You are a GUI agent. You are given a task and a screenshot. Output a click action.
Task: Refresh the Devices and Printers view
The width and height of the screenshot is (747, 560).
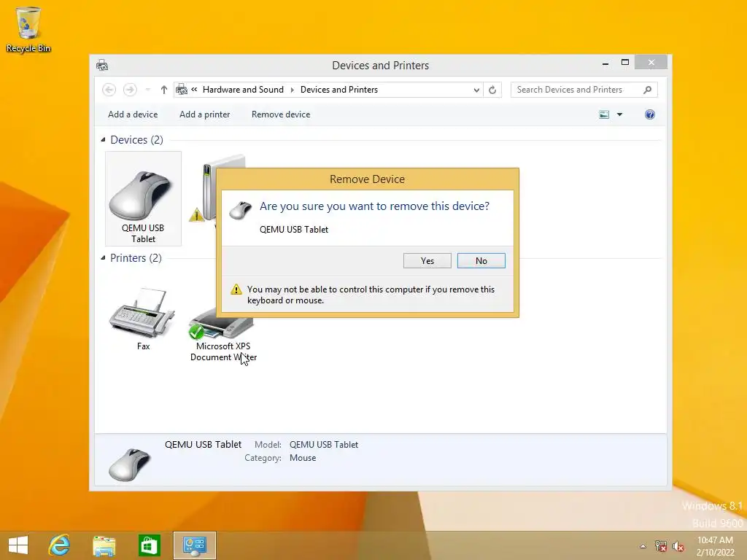coord(492,90)
